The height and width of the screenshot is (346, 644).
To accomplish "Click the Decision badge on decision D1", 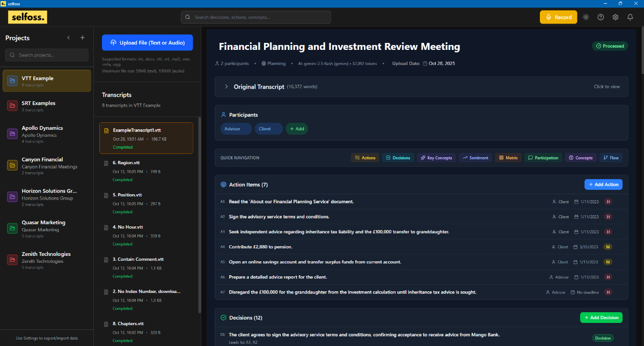I will tap(603, 338).
